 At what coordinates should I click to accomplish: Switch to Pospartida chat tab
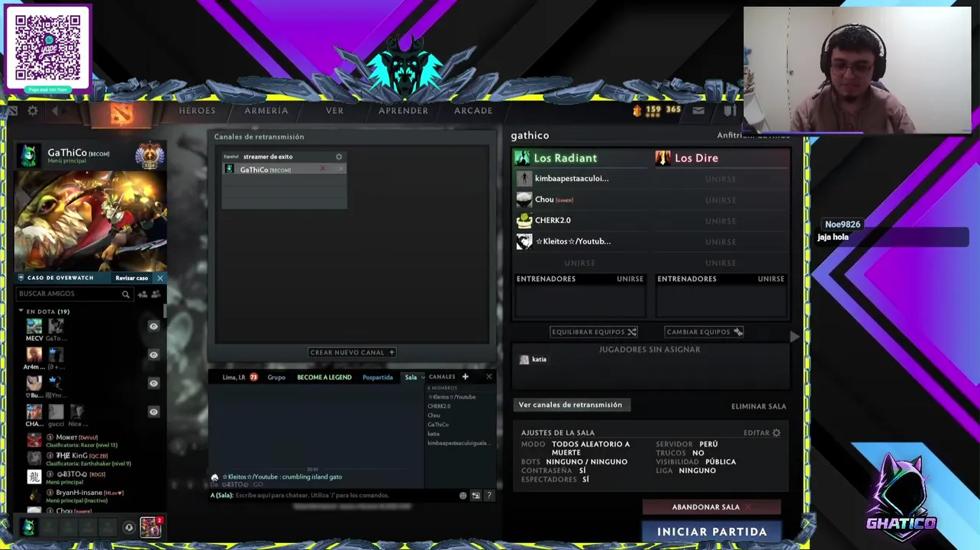tap(378, 377)
